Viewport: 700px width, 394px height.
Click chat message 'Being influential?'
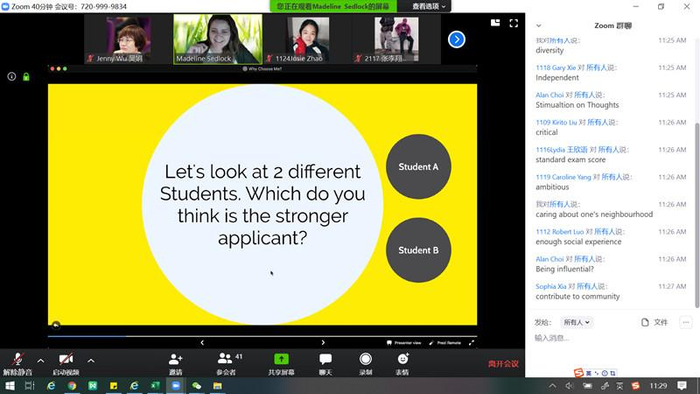(565, 269)
